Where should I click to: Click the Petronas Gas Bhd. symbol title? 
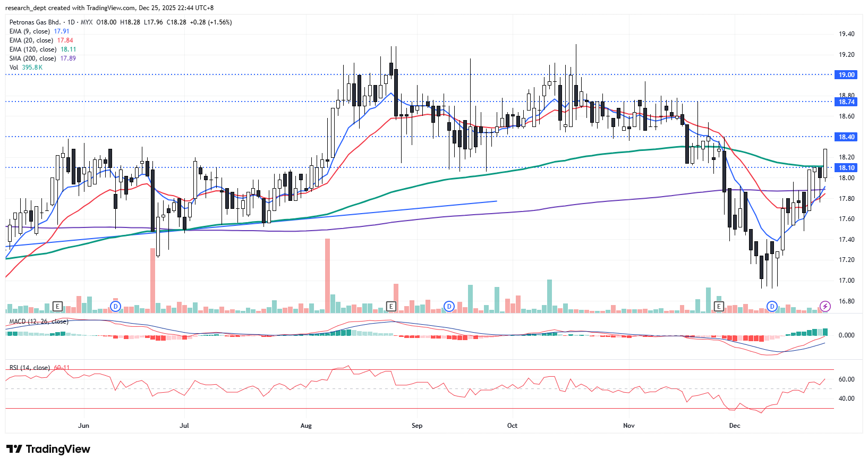(x=35, y=22)
